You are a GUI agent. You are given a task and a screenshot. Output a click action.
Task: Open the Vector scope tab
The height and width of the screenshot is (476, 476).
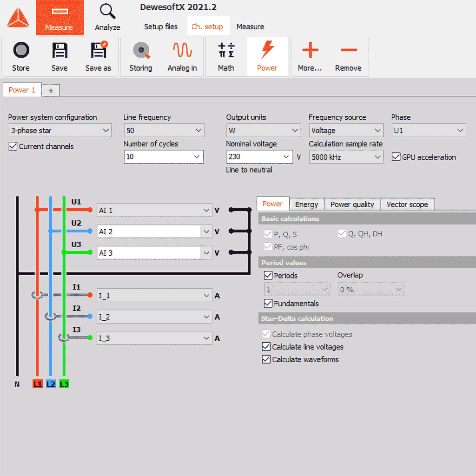tap(407, 205)
